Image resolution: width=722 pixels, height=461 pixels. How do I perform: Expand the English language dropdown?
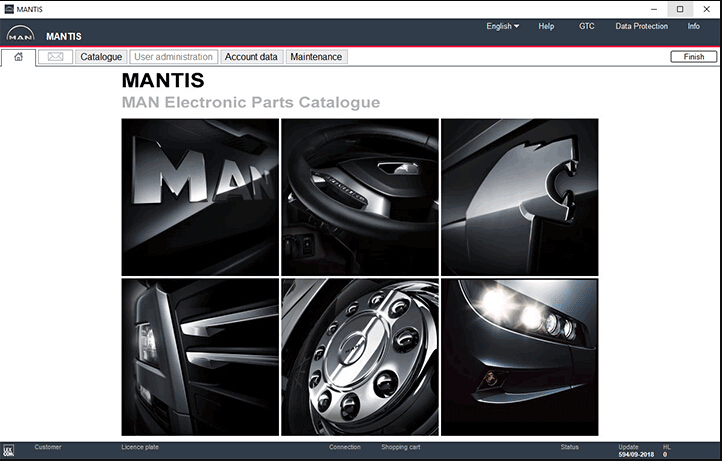pos(502,26)
